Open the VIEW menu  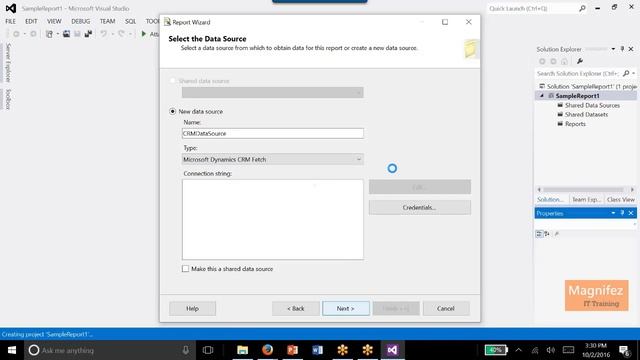click(54, 21)
